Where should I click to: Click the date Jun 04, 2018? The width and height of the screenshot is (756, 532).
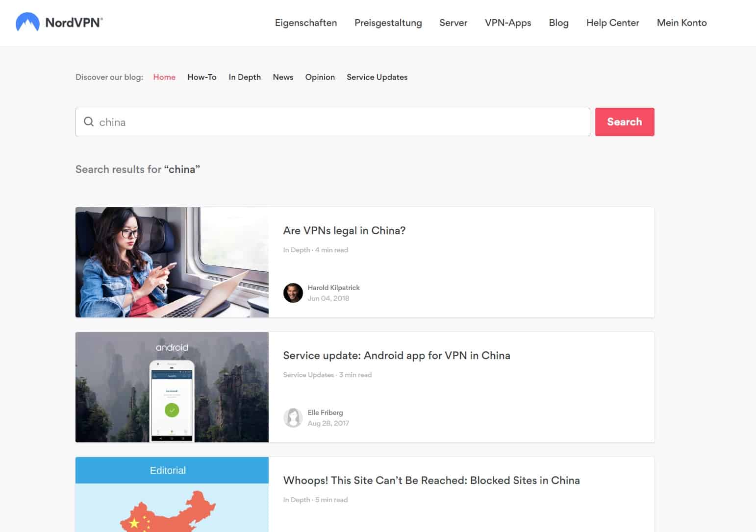[328, 298]
